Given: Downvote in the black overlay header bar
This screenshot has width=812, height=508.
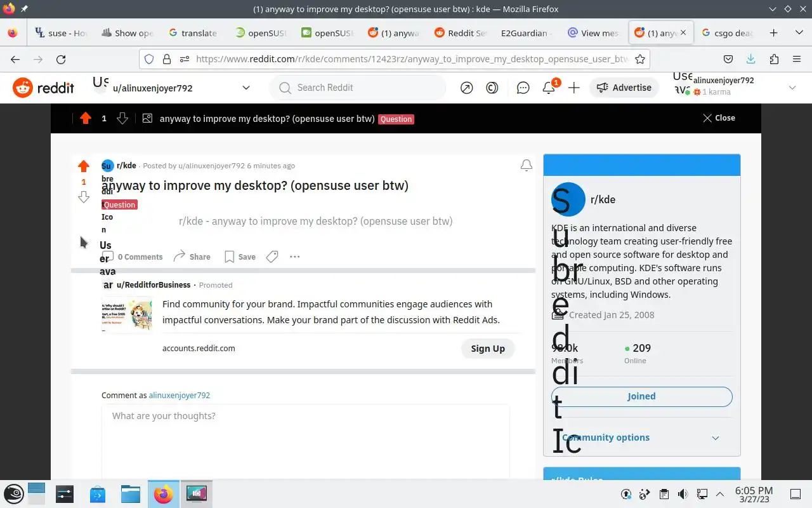Looking at the screenshot, I should pos(122,118).
